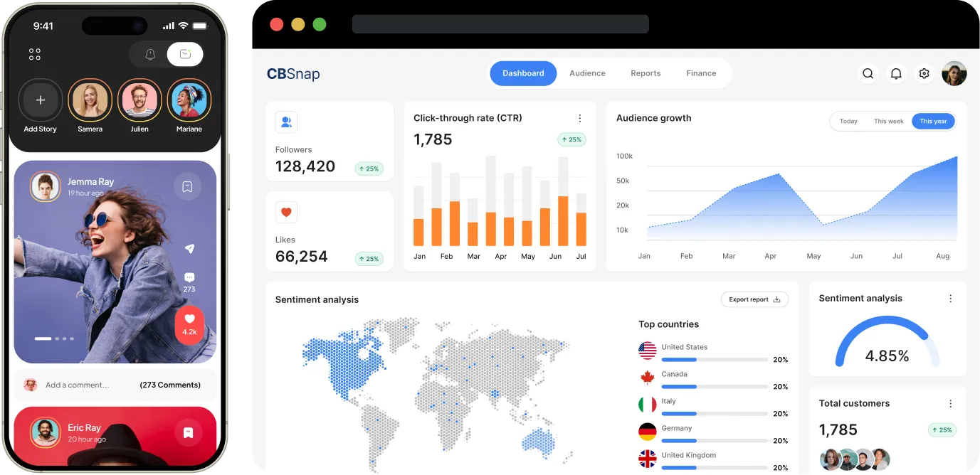Click the Total customers avatar group
Viewport: 980px width, 475px height.
(854, 459)
